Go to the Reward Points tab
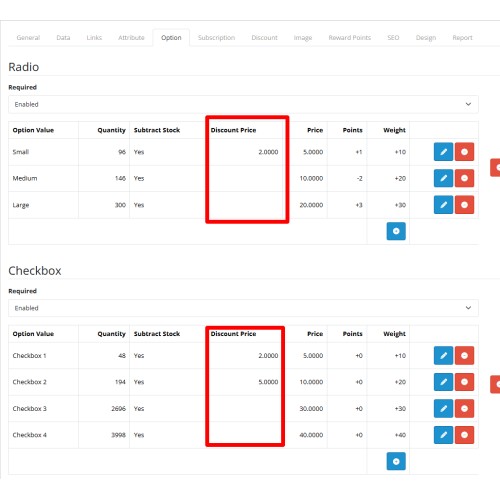 point(350,38)
